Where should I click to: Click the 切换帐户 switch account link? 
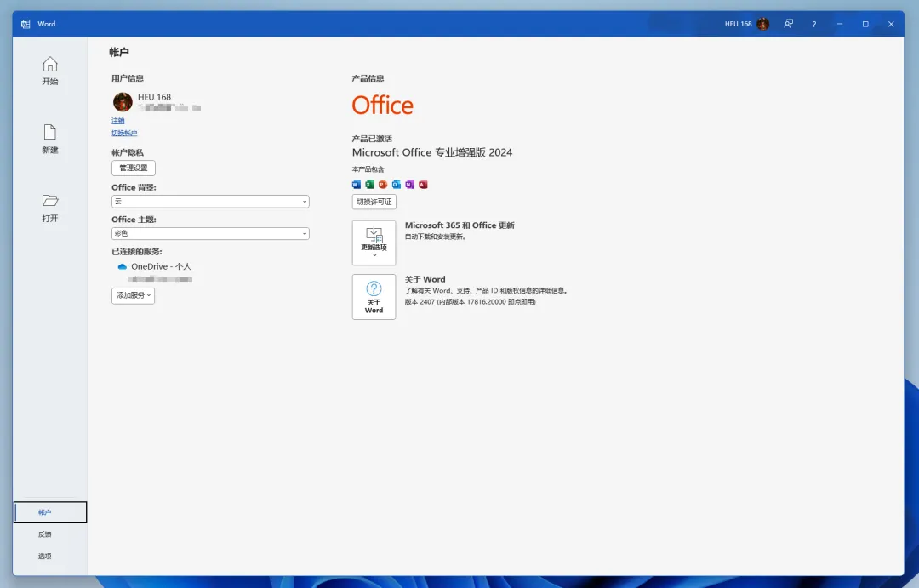point(124,133)
